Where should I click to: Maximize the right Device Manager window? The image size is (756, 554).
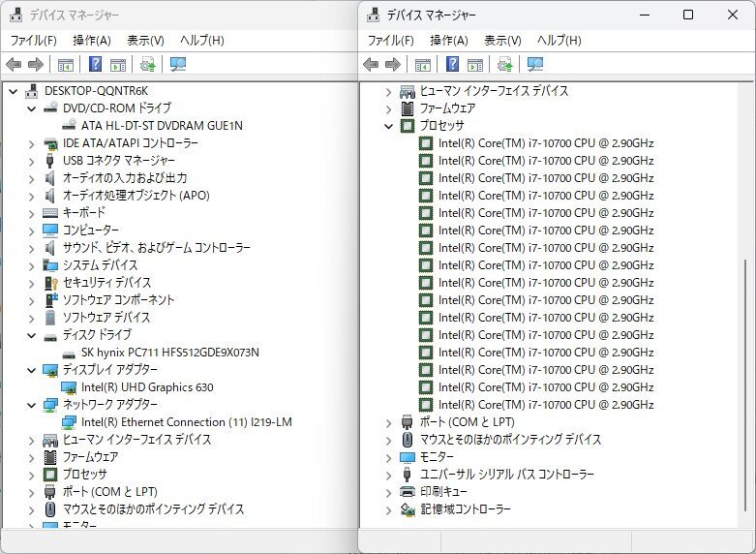click(688, 15)
